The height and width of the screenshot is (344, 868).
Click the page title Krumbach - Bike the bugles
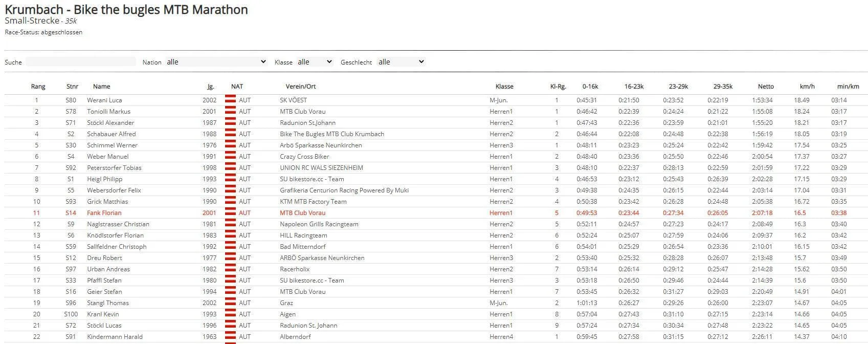click(x=126, y=10)
